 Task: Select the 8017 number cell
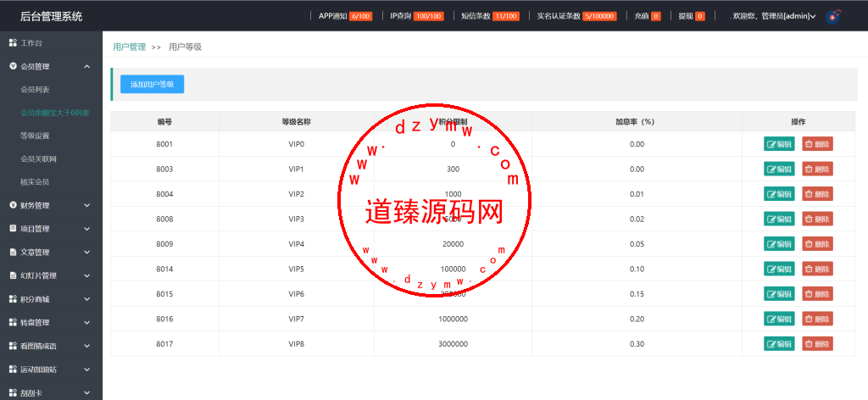coord(164,343)
